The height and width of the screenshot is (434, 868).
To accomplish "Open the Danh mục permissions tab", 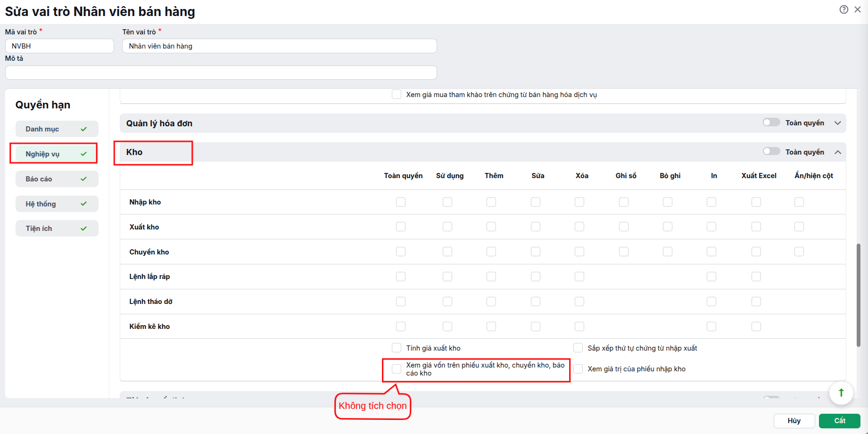I will coord(57,129).
